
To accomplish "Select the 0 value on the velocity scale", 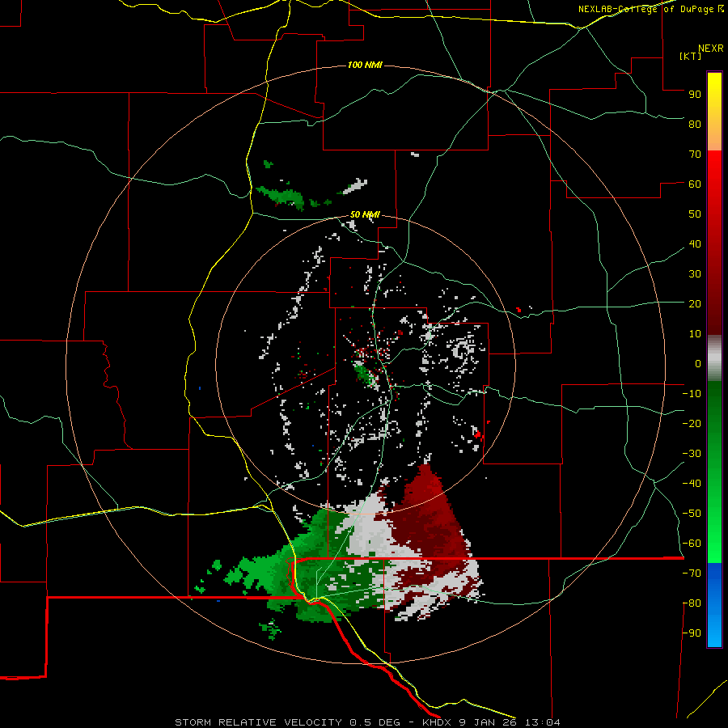I will [x=698, y=363].
